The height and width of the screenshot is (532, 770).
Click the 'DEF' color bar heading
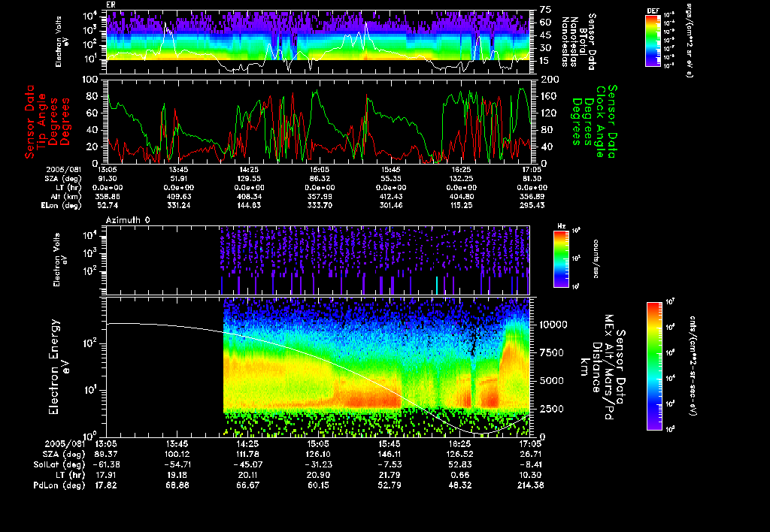point(653,11)
